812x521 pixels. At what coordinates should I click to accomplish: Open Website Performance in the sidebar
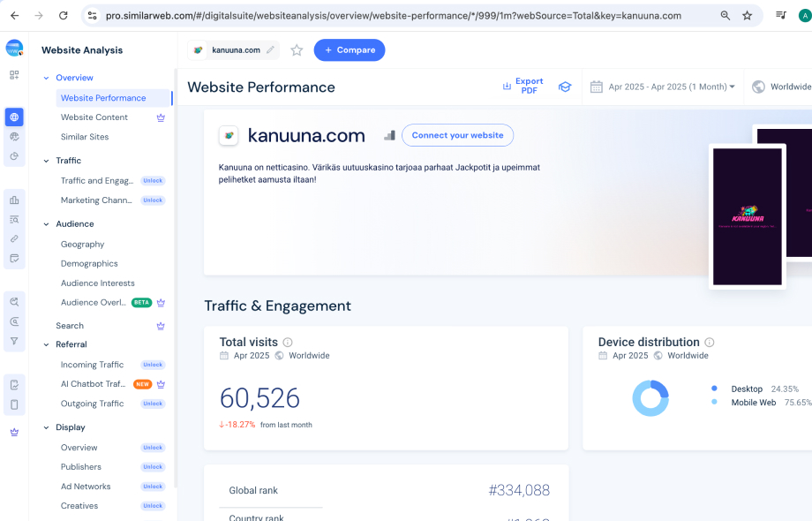[113, 98]
